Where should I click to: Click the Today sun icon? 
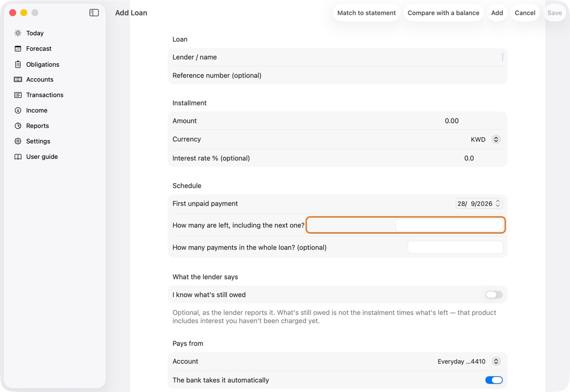tap(18, 33)
